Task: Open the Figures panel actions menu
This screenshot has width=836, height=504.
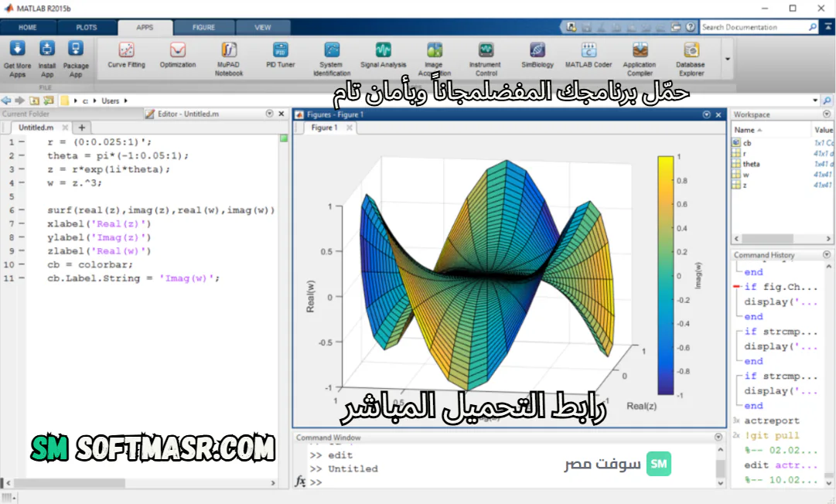Action: coord(706,114)
